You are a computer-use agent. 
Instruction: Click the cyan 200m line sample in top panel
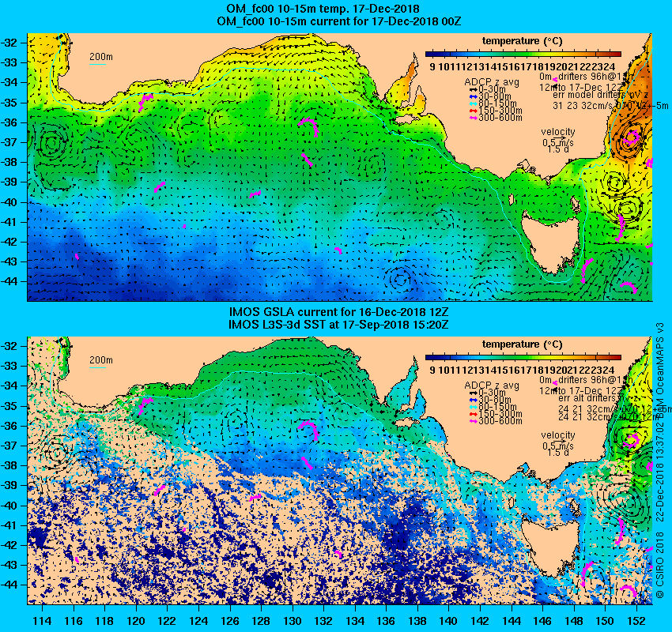tap(97, 65)
